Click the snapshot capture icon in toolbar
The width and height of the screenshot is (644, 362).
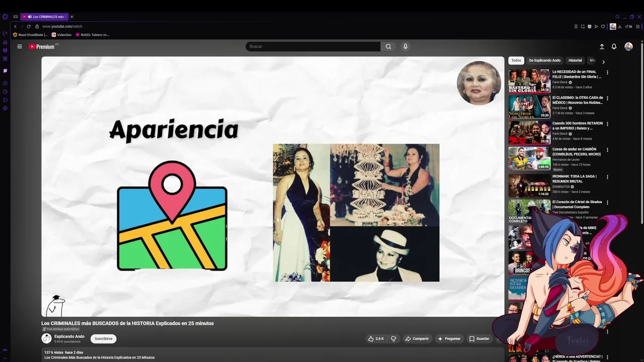583,27
